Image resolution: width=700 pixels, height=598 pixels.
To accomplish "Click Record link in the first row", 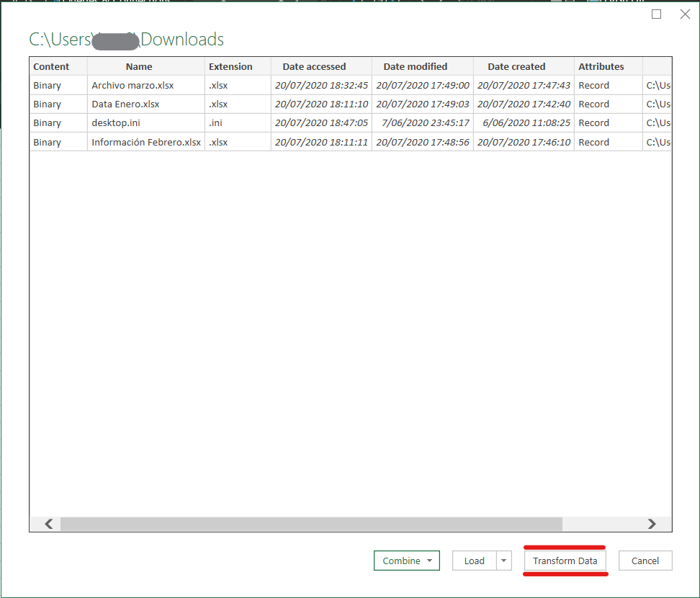I will (593, 85).
